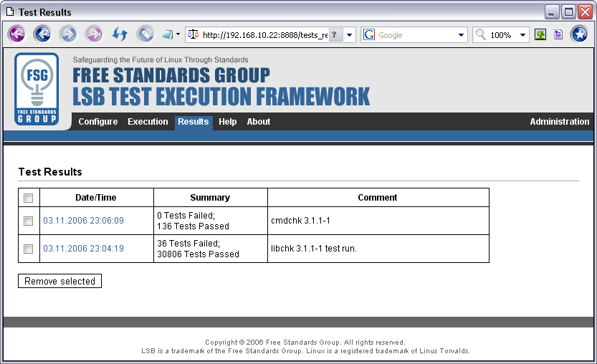Click into the Google search field
This screenshot has width=597, height=364.
tap(416, 35)
